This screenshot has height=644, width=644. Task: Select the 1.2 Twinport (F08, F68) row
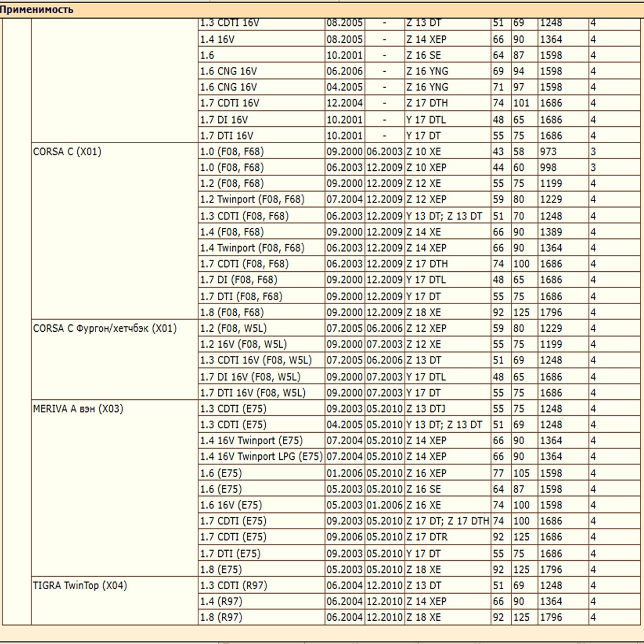[x=252, y=200]
